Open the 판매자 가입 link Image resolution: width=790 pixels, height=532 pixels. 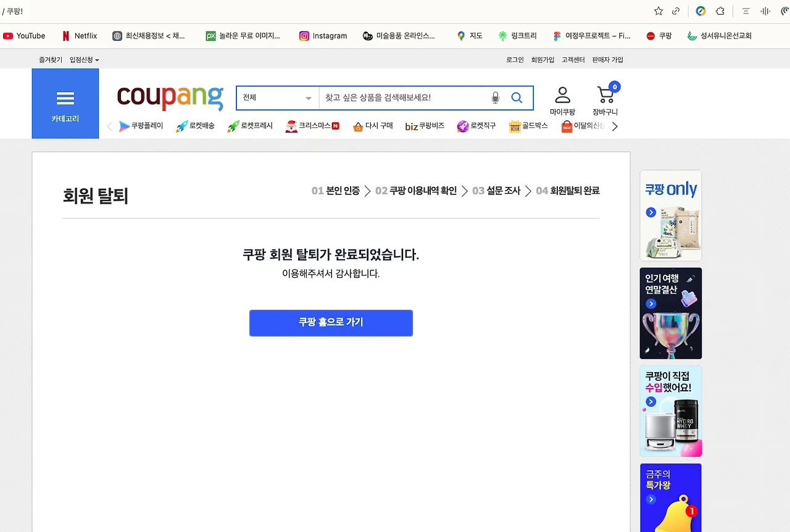tap(607, 60)
